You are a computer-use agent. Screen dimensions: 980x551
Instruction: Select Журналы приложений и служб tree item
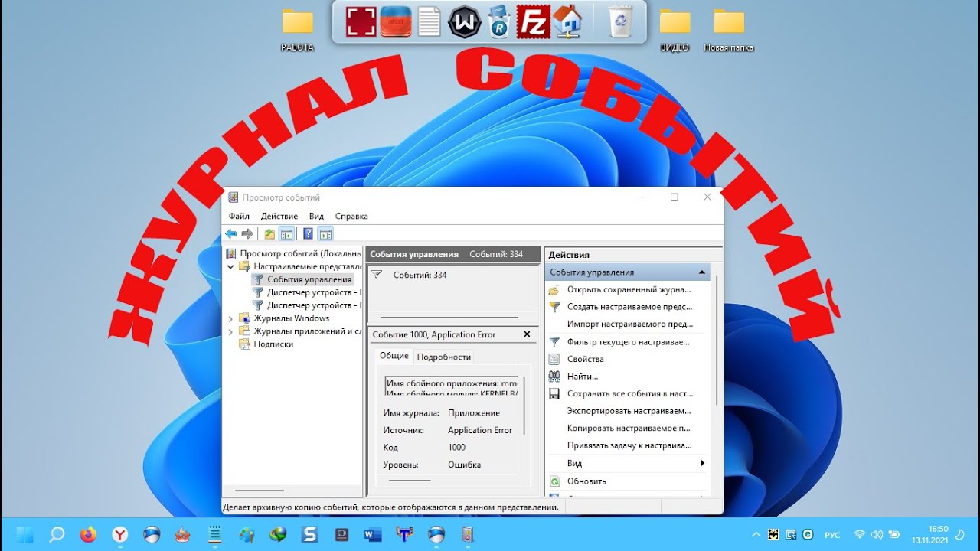(307, 331)
